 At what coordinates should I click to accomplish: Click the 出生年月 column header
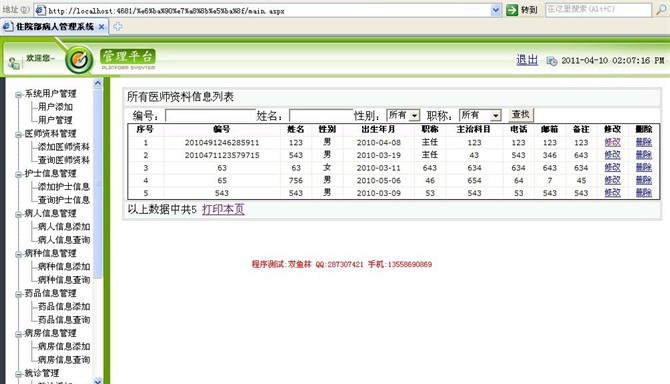(378, 129)
